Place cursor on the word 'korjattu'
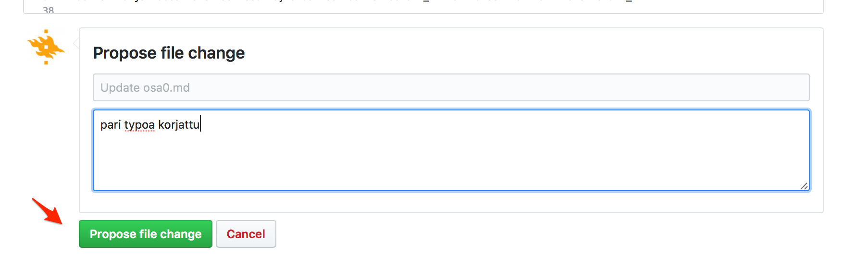Viewport: 868px width, 266px height. tap(178, 125)
